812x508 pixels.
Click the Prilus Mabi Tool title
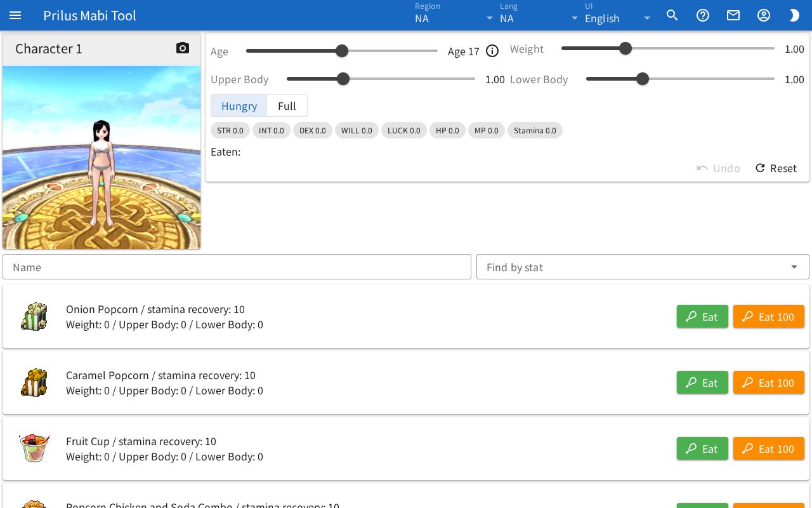89,15
